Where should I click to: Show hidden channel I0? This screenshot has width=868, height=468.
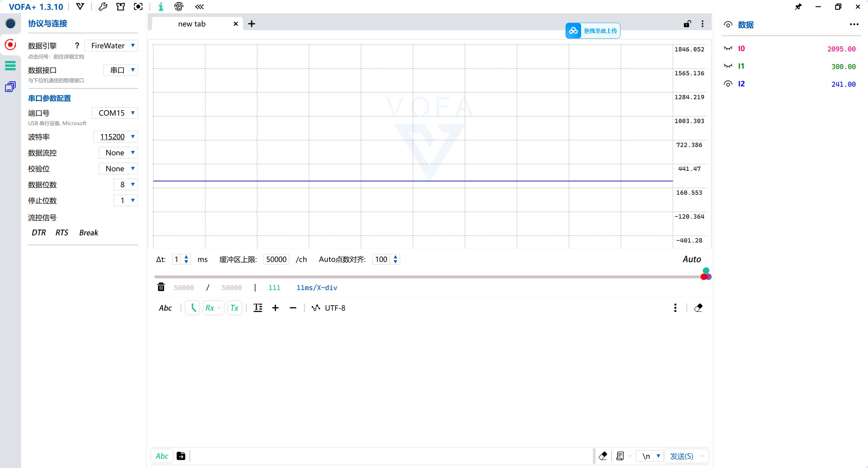click(x=728, y=48)
